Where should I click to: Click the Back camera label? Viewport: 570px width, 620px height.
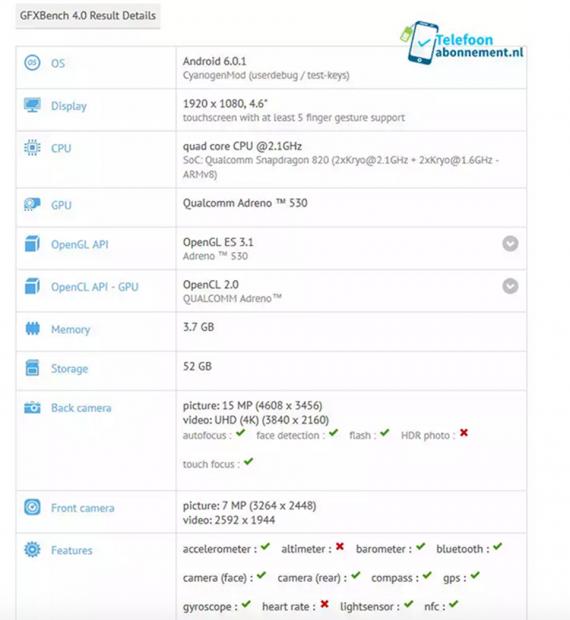point(81,408)
